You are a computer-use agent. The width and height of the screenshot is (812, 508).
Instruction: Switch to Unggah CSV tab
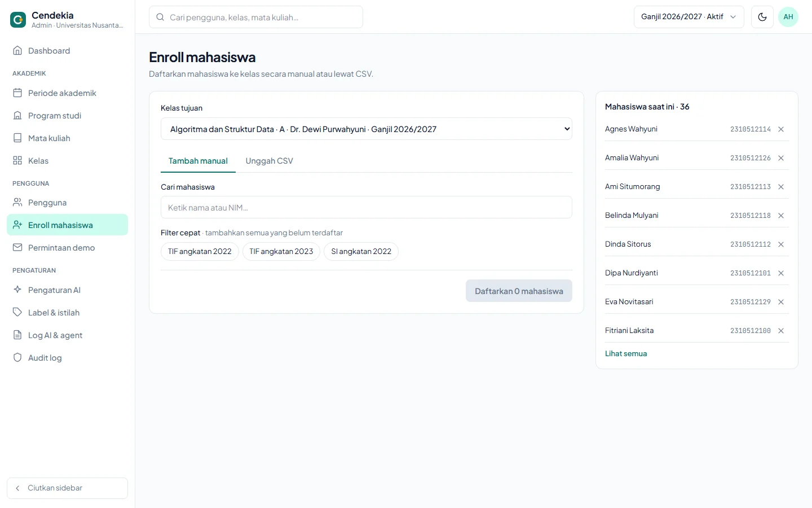coord(269,161)
